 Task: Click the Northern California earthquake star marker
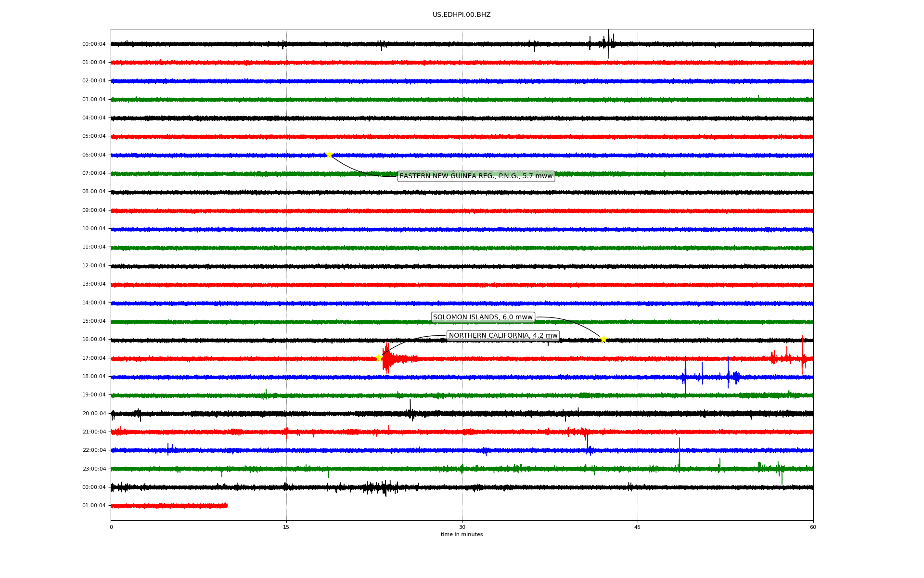379,357
